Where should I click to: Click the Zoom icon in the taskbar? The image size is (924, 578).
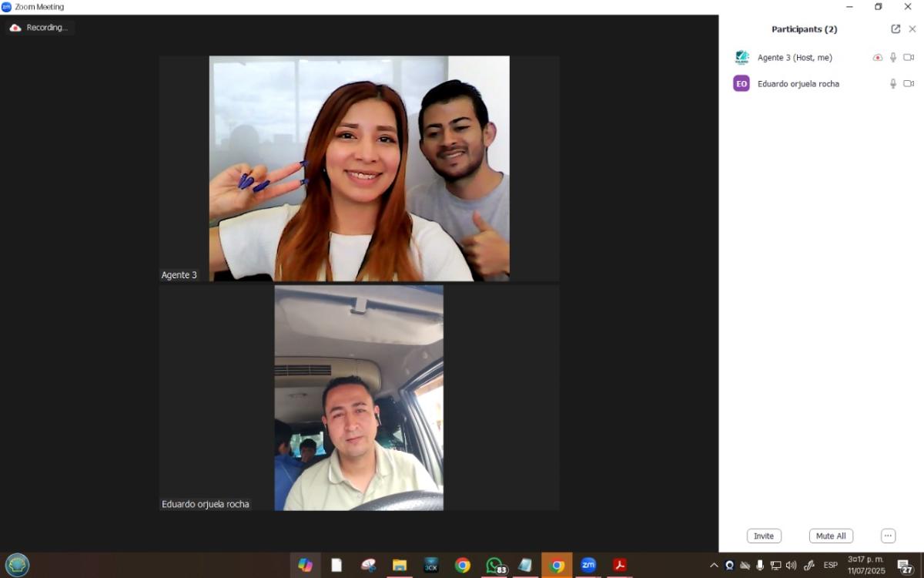(x=588, y=566)
